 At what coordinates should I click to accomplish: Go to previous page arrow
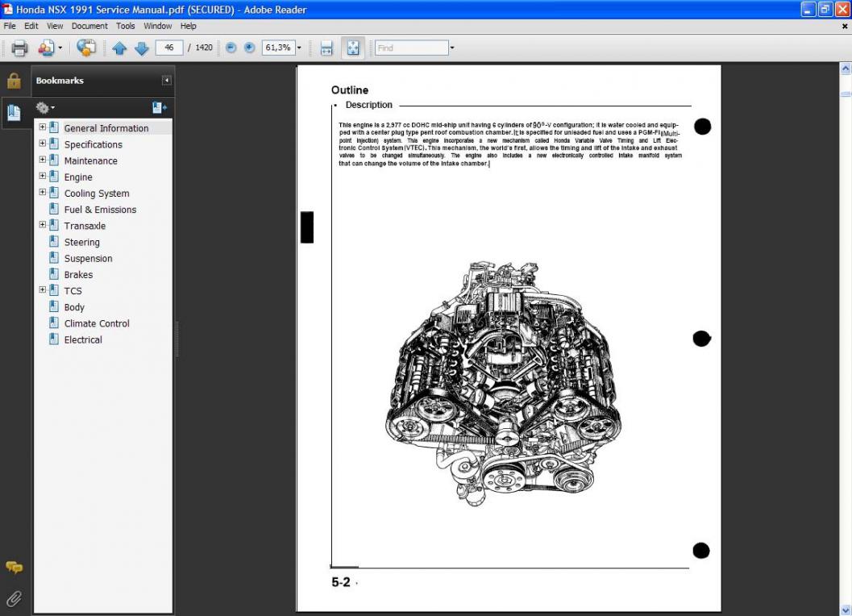(x=119, y=48)
